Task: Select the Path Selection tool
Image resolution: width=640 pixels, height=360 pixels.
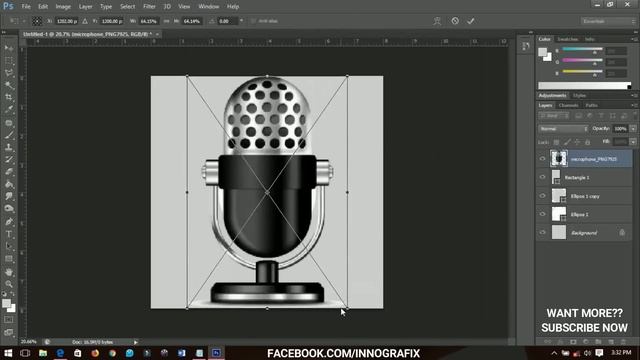Action: point(9,247)
